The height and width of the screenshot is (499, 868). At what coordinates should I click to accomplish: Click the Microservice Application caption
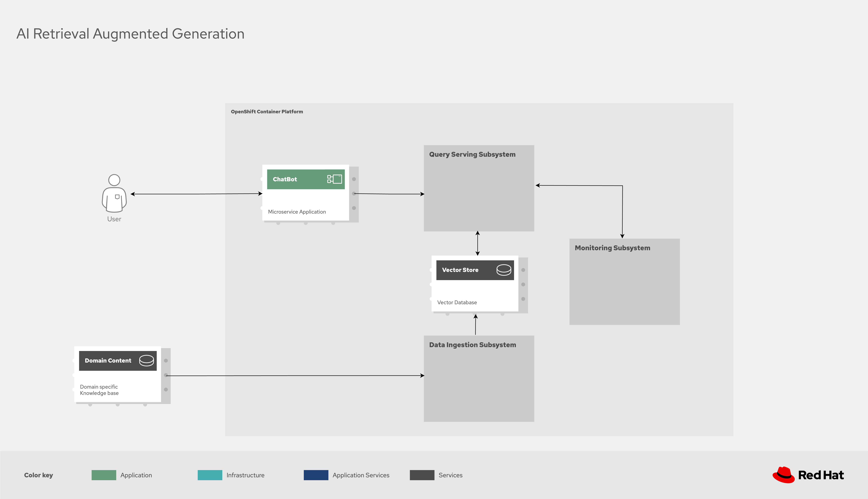point(297,212)
